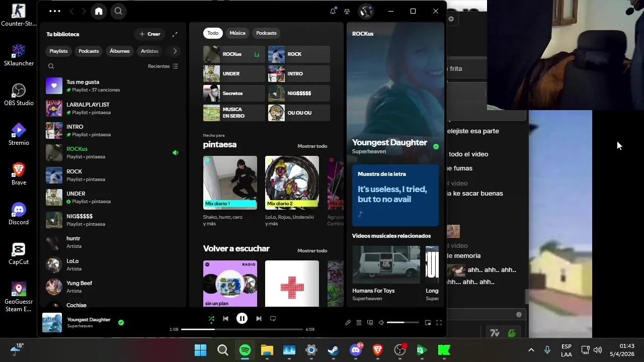
Task: Open the Mix diario 1 card
Action: (x=230, y=192)
